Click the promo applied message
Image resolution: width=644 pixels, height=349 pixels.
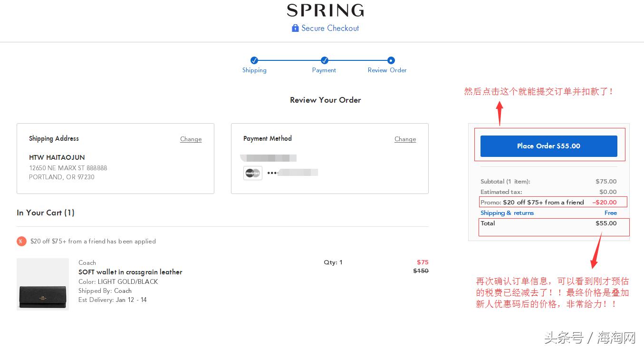click(93, 241)
